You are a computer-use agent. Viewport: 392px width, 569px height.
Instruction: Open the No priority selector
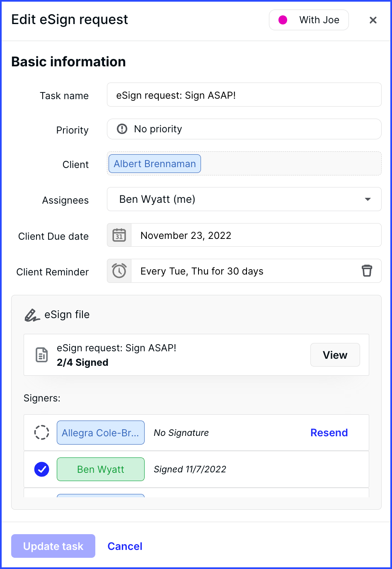point(244,129)
